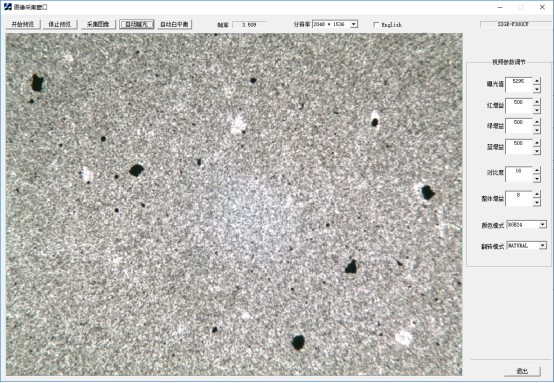
Task: Click the 自动曝光 (auto exposure) button
Action: point(136,24)
